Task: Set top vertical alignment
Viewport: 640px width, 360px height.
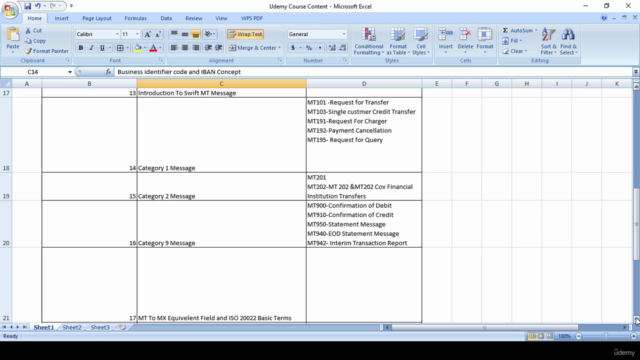Action: [x=174, y=34]
